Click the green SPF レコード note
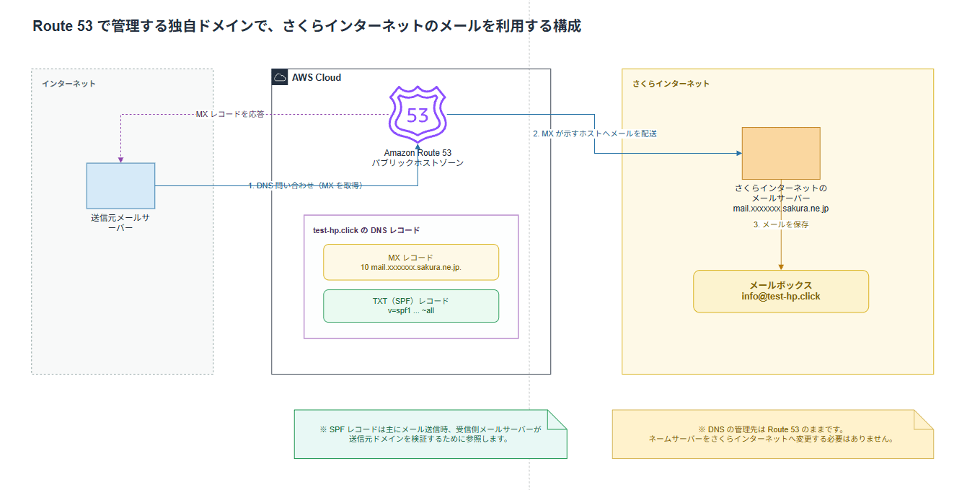Image resolution: width=980 pixels, height=490 pixels. point(431,434)
